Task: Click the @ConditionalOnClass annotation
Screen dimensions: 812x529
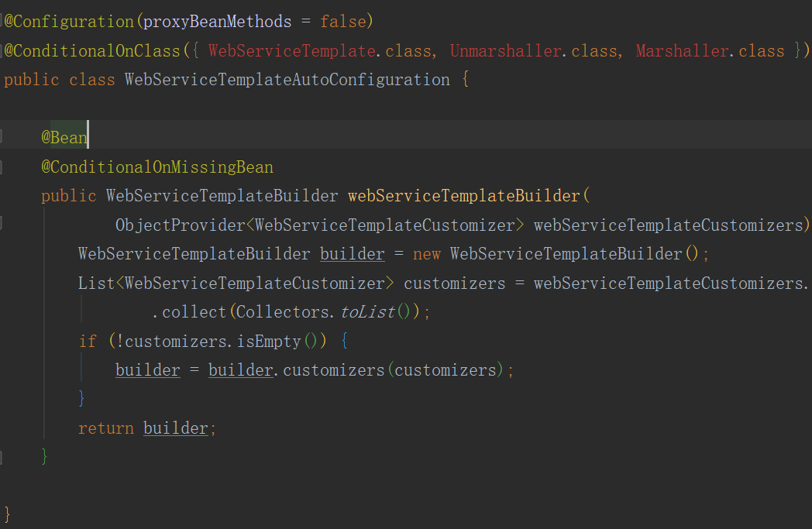Action: [x=92, y=50]
